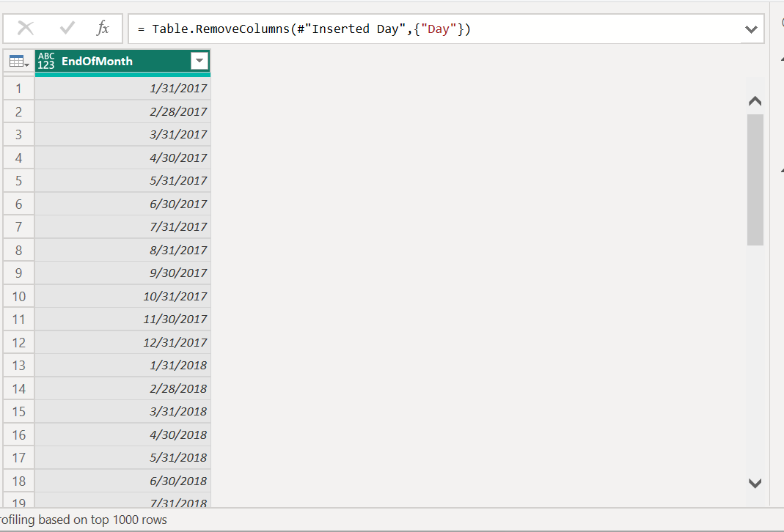784x532 pixels.
Task: Expand the formula bar with the chevron
Action: (751, 29)
